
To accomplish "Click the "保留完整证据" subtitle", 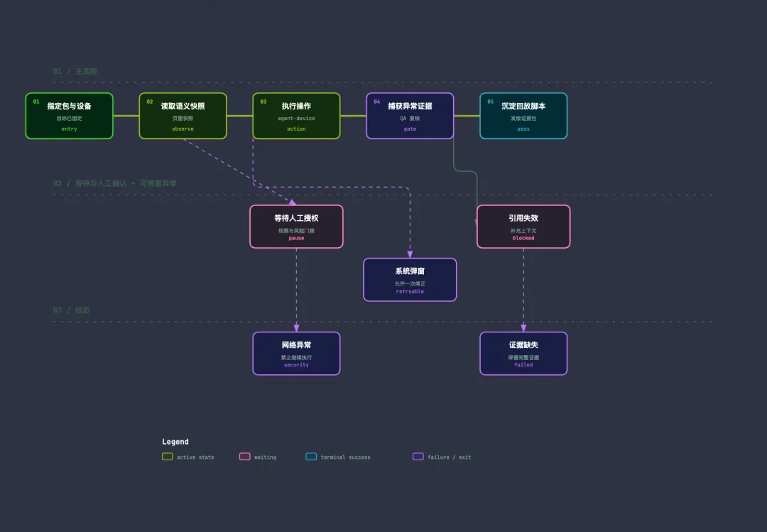I will [x=523, y=358].
